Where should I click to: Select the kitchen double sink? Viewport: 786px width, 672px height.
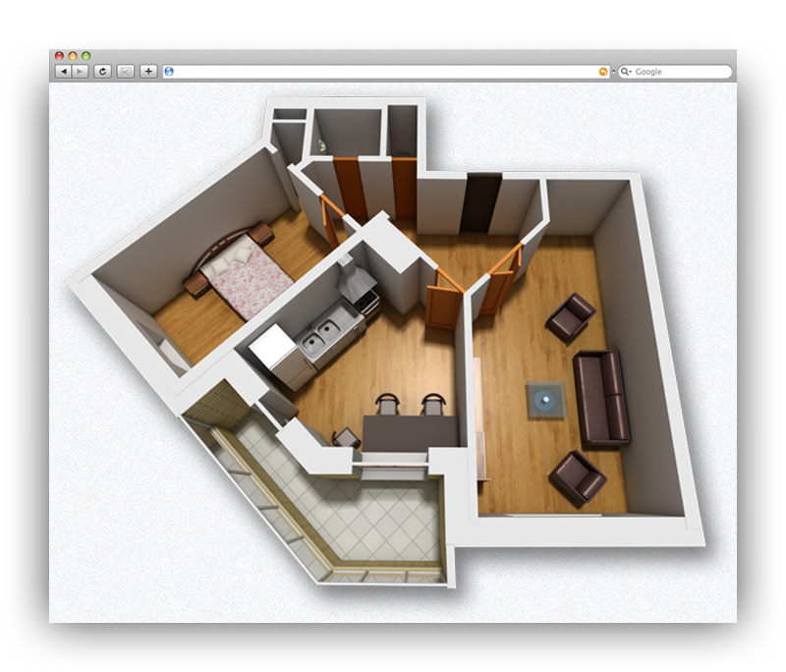pyautogui.click(x=321, y=335)
